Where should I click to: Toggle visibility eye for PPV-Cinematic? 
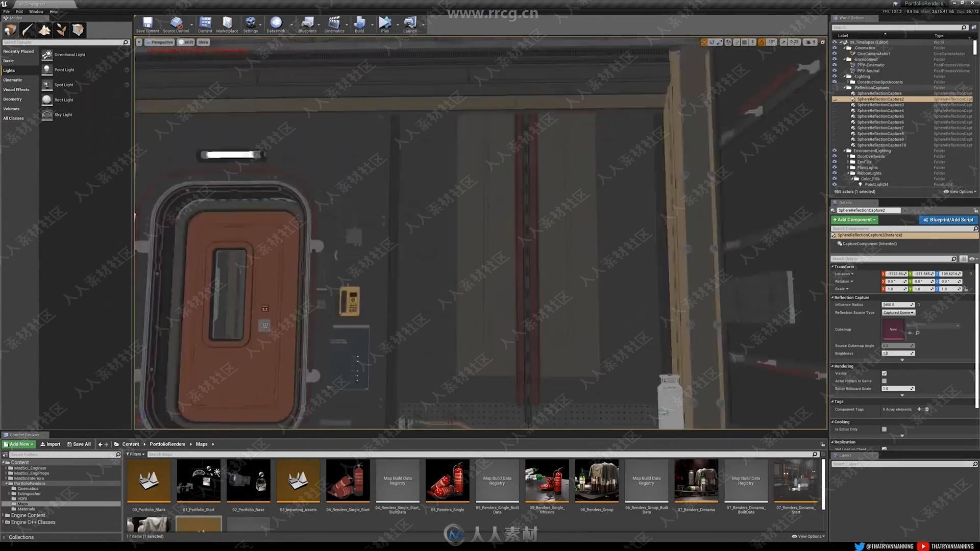(x=835, y=65)
